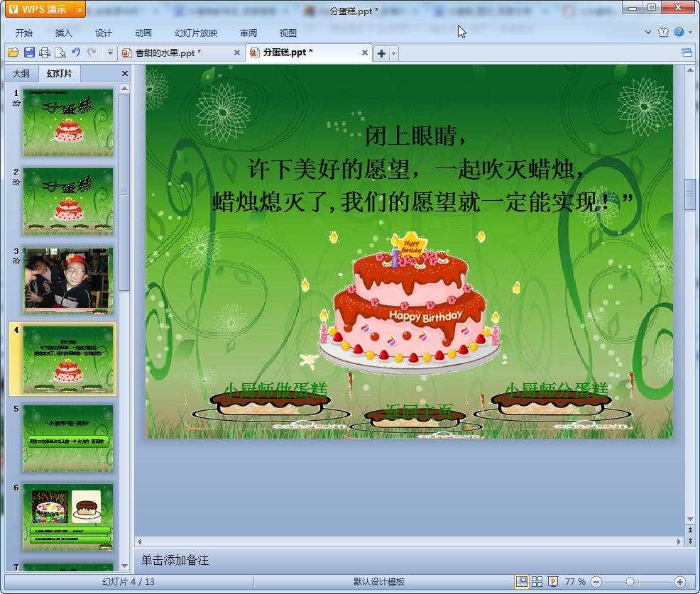Select slide 1 thumbnail
This screenshot has height=594, width=700.
[68, 123]
